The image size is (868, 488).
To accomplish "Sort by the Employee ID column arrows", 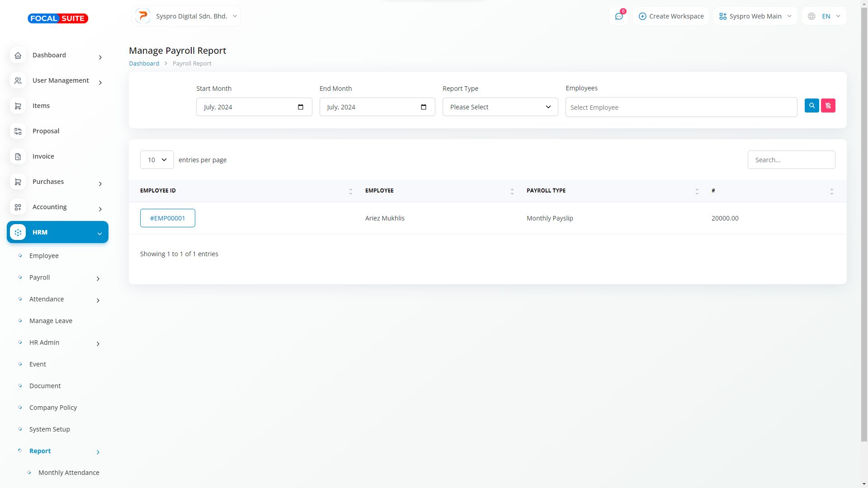I will (x=350, y=191).
